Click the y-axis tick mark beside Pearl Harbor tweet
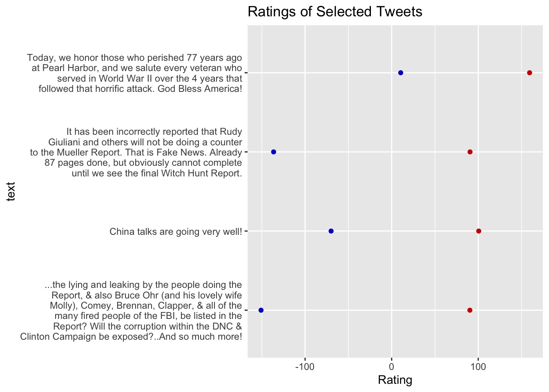Viewport: 549px width, 392px height. coord(246,73)
